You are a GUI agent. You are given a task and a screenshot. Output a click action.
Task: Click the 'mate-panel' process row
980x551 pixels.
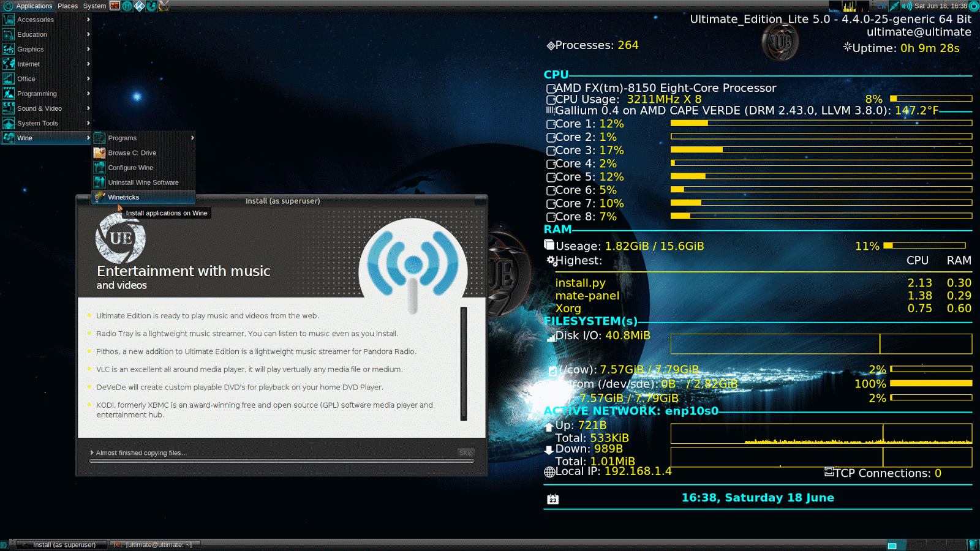[763, 296]
